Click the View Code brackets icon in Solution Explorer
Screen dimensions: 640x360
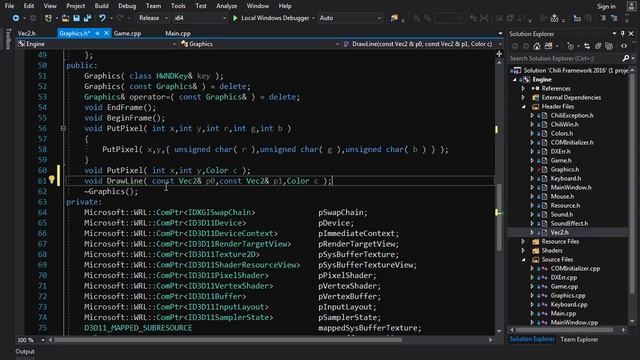[x=624, y=46]
